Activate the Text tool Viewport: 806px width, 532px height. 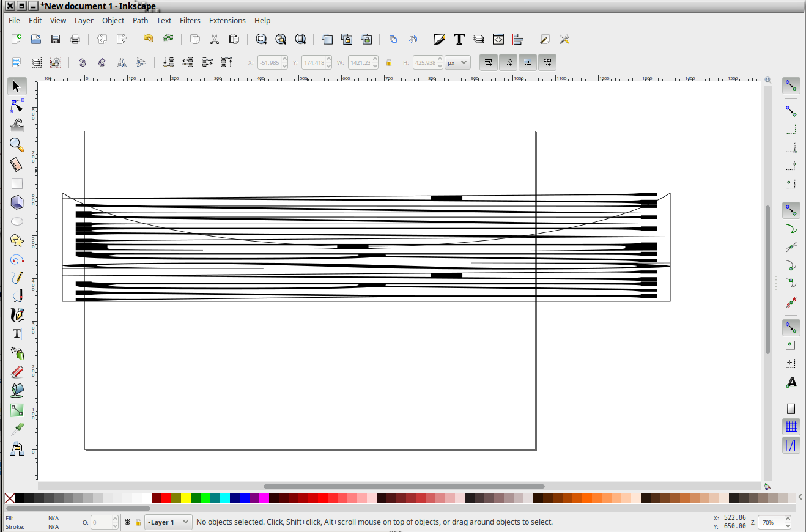click(x=17, y=333)
